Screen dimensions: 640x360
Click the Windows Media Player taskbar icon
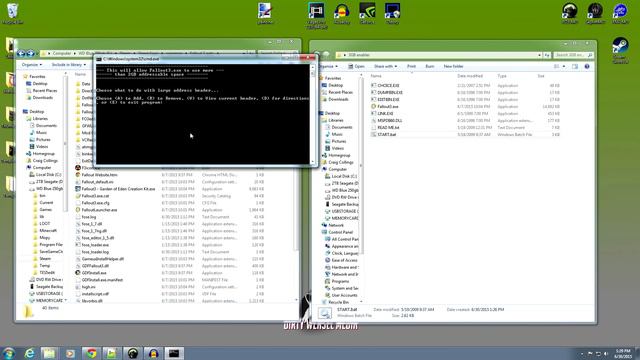click(70, 353)
